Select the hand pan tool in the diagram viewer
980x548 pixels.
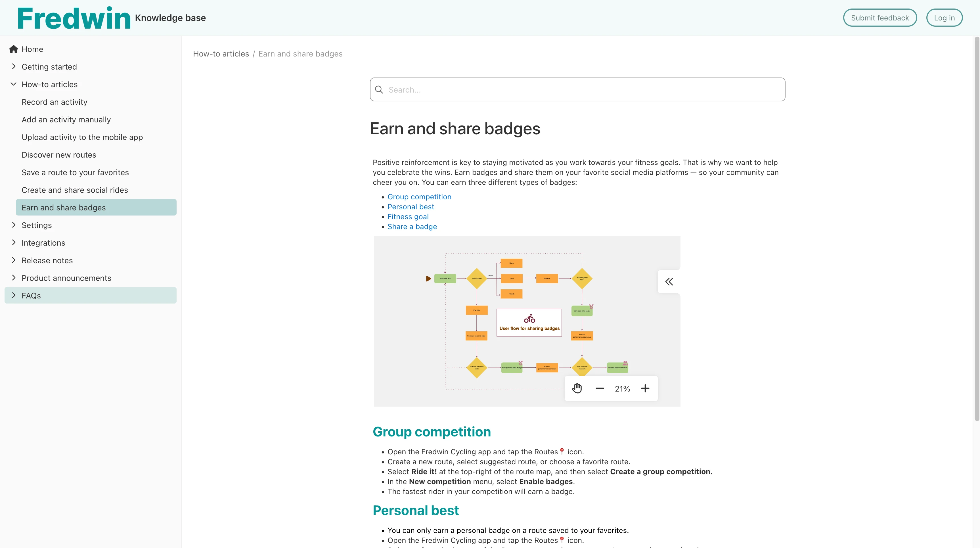[577, 388]
